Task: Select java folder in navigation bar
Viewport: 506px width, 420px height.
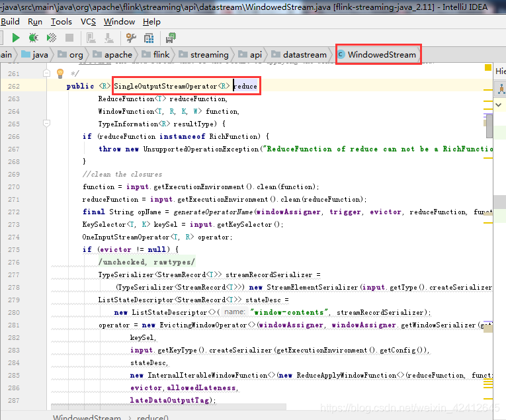Action: [x=35, y=54]
